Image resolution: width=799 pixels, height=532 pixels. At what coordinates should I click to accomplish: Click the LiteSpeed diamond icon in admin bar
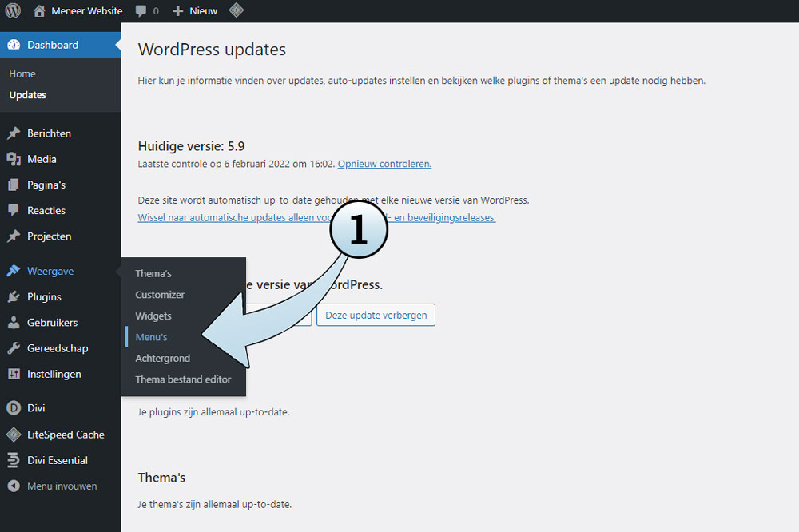[x=237, y=11]
